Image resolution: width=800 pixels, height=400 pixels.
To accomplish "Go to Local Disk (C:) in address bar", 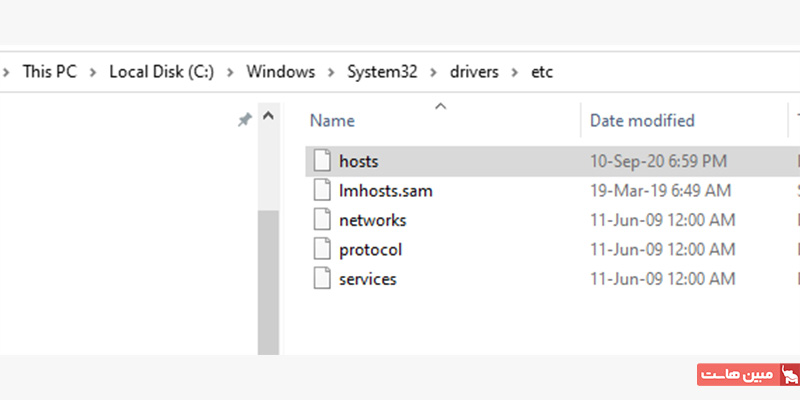I will click(160, 72).
